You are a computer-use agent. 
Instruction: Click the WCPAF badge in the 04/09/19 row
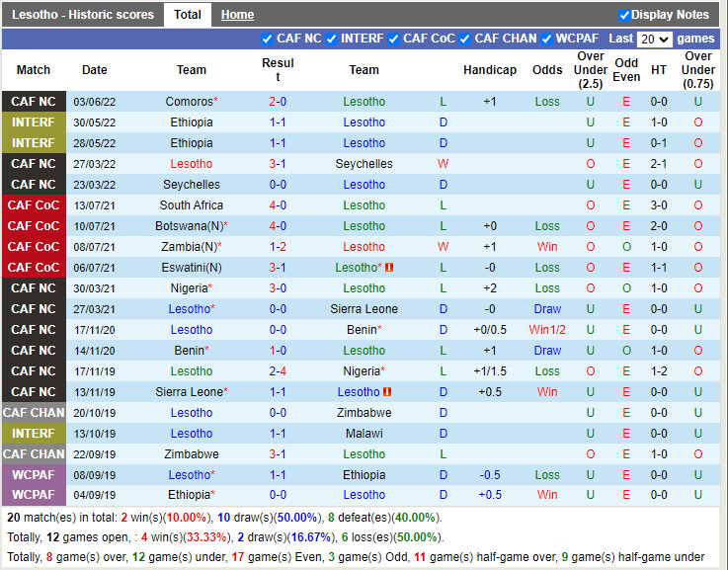pos(34,495)
